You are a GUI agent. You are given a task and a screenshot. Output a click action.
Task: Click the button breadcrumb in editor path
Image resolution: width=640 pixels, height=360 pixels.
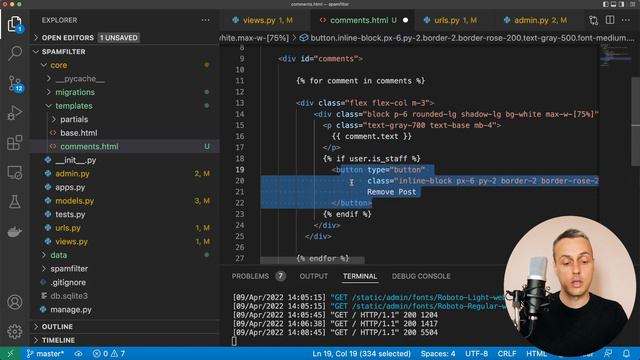tap(467, 38)
